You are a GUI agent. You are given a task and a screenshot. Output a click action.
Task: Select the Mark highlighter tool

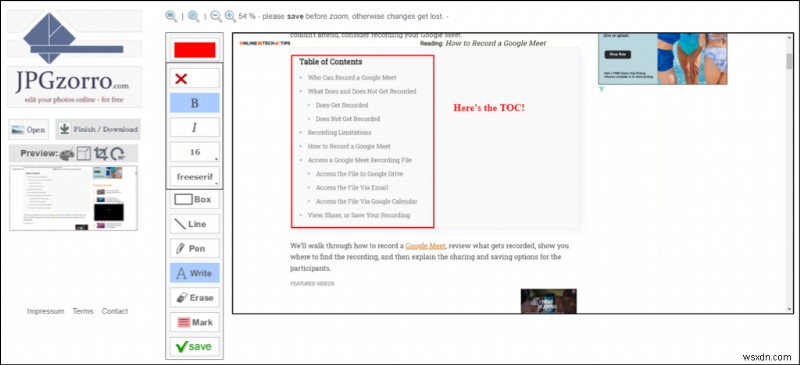pyautogui.click(x=194, y=322)
